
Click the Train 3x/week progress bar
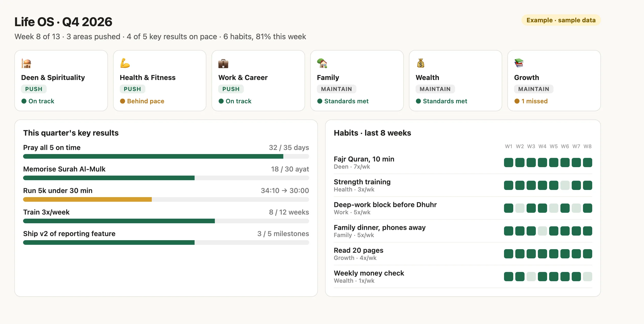[x=166, y=221]
